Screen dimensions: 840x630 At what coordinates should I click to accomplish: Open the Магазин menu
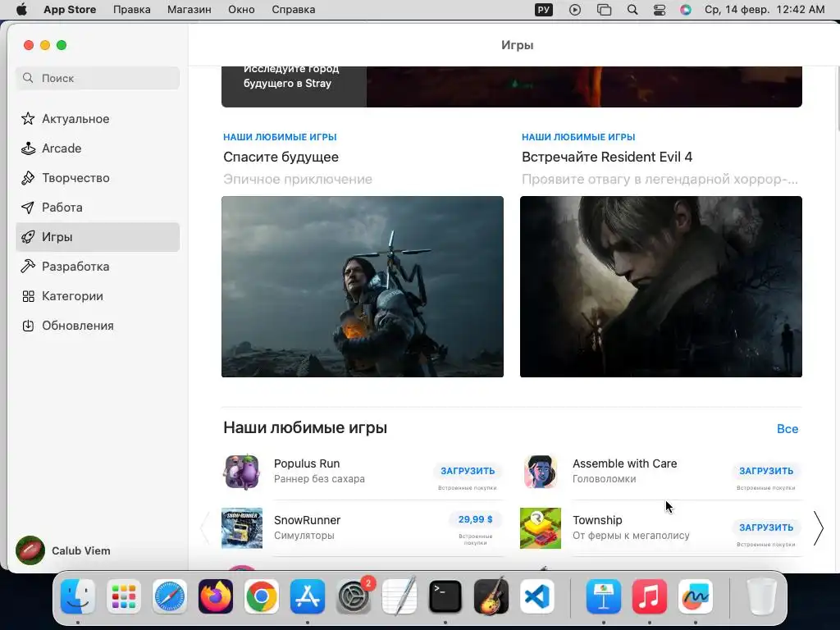189,10
